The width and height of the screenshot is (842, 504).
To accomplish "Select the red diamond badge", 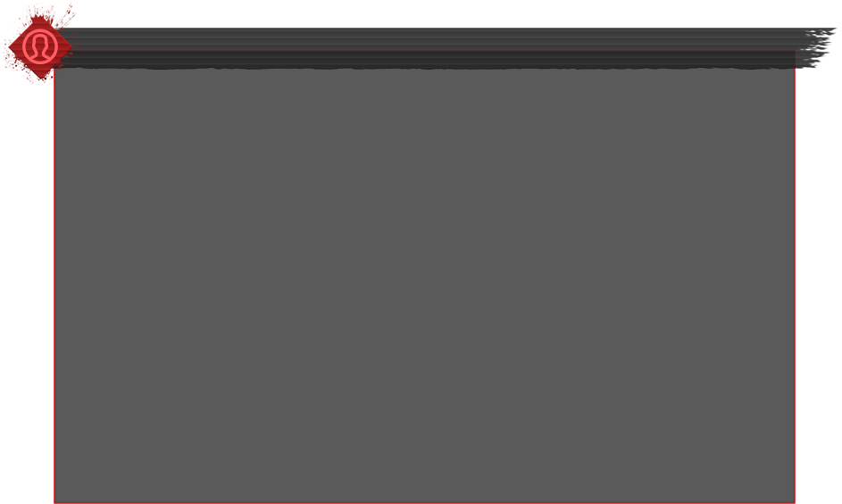I will (x=40, y=46).
